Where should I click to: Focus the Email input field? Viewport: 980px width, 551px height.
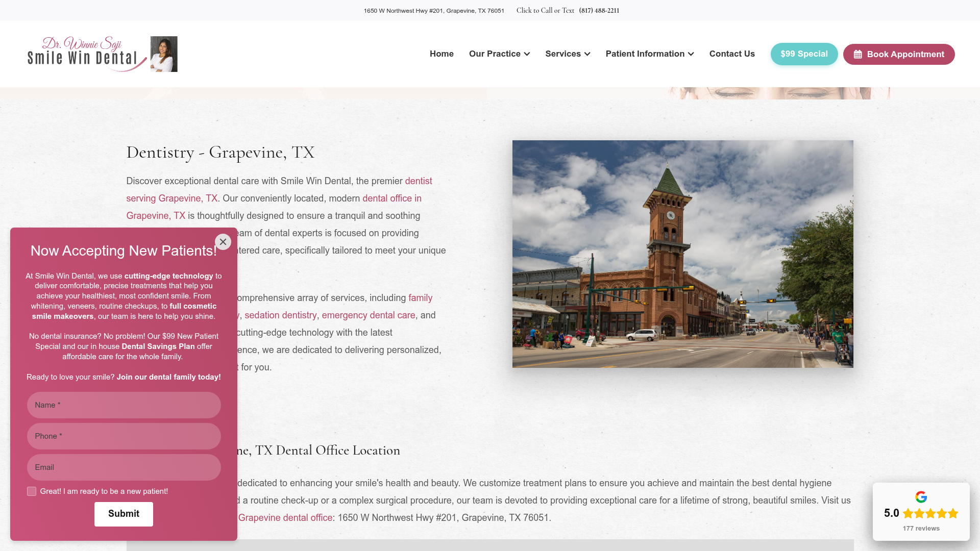pos(124,467)
